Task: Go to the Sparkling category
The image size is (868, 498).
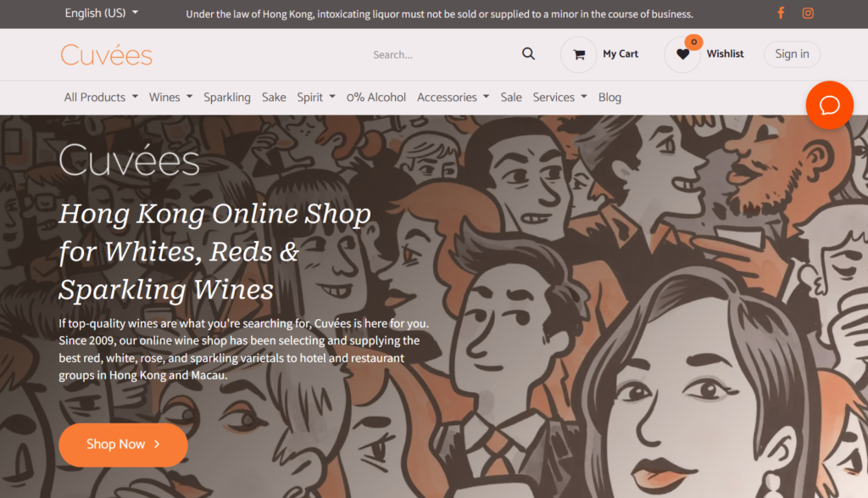Action: (x=227, y=98)
